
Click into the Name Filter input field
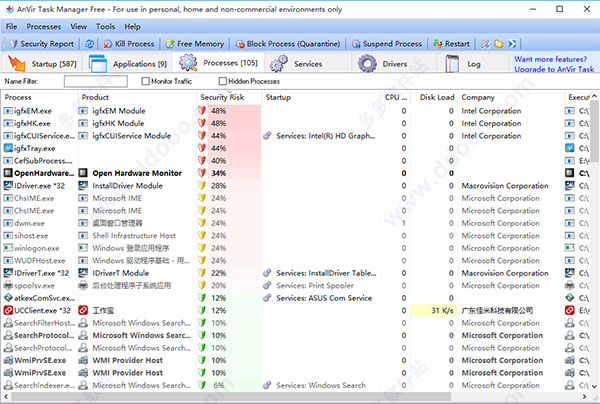click(96, 81)
